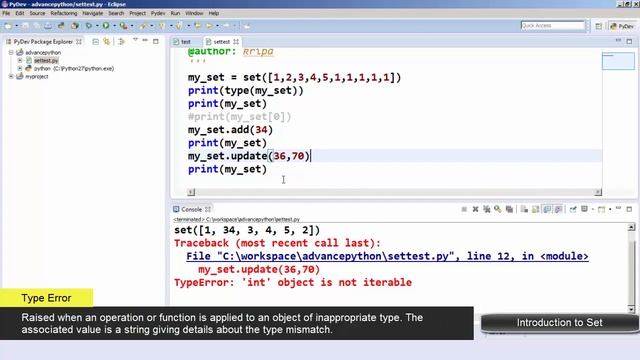Click Remove All Terminated Launches icon

[x=487, y=209]
